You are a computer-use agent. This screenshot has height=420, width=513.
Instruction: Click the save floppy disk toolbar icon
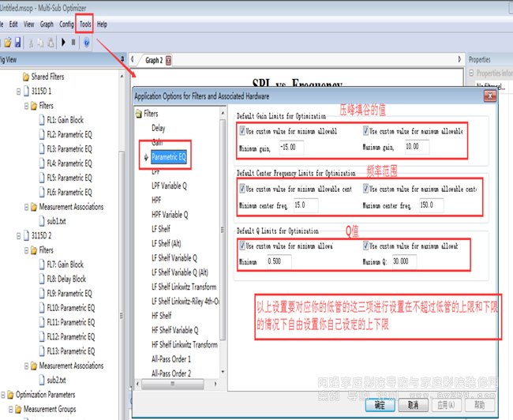click(x=17, y=41)
